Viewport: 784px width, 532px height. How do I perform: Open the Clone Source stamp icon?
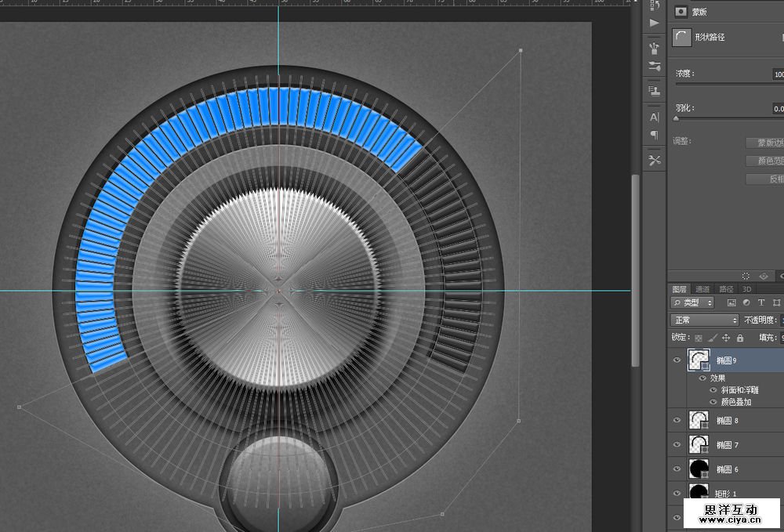pyautogui.click(x=655, y=91)
